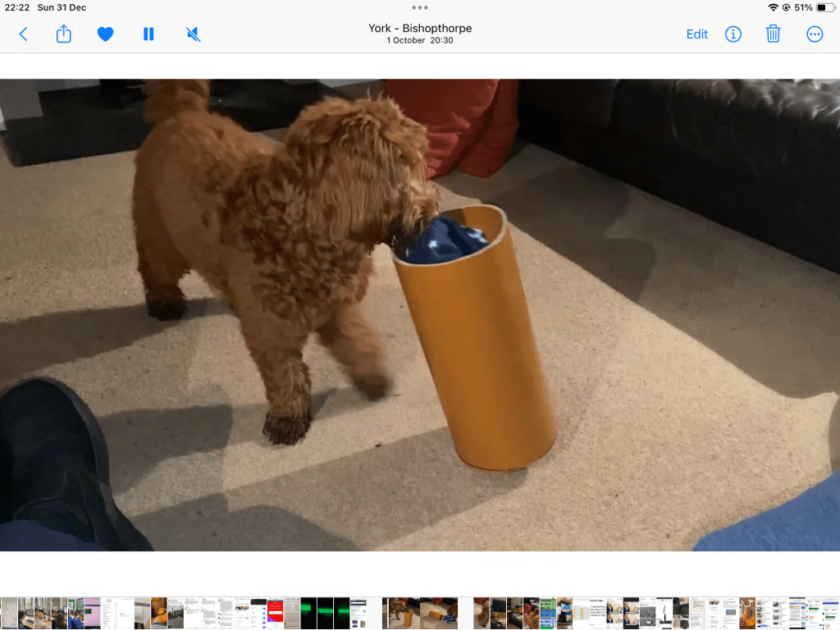Open the share sheet for this video
This screenshot has width=840, height=630.
tap(64, 34)
